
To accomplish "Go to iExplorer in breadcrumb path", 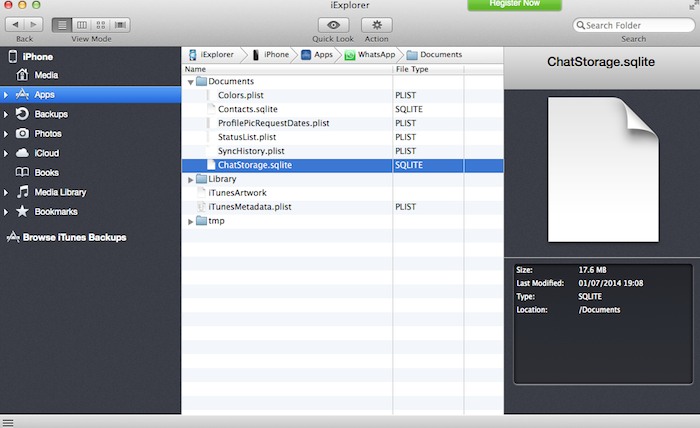I will coord(212,54).
